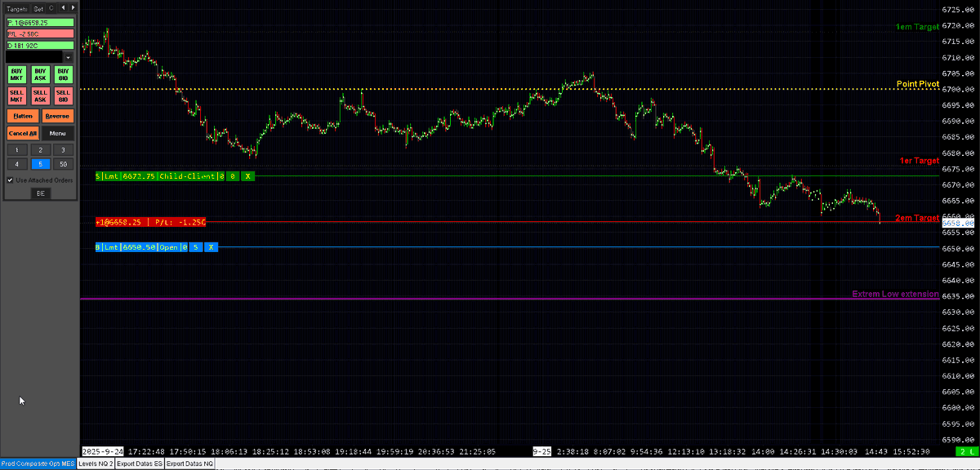
Task: Click the current price marker 6658.00
Action: pyautogui.click(x=958, y=223)
